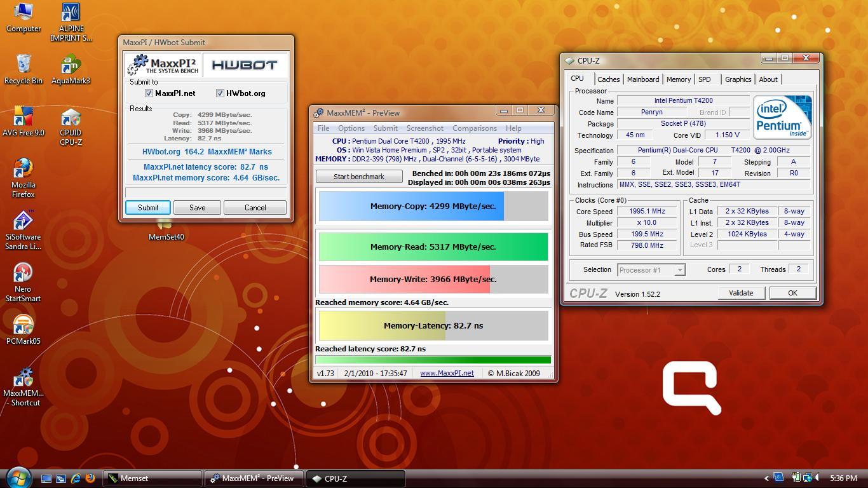Click the Memory-Write 3966 MByte/sec bar
This screenshot has width=868, height=488.
point(433,280)
